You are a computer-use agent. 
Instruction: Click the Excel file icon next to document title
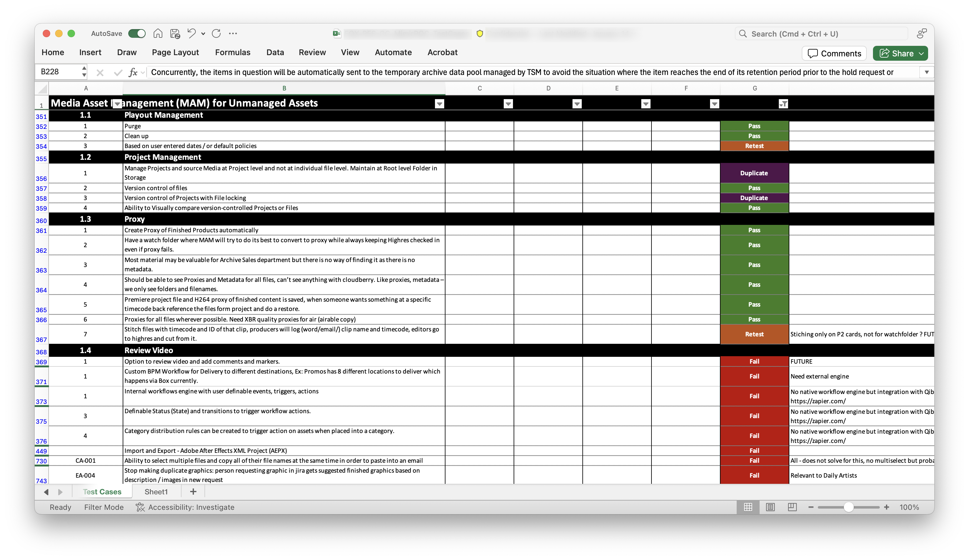pyautogui.click(x=337, y=34)
